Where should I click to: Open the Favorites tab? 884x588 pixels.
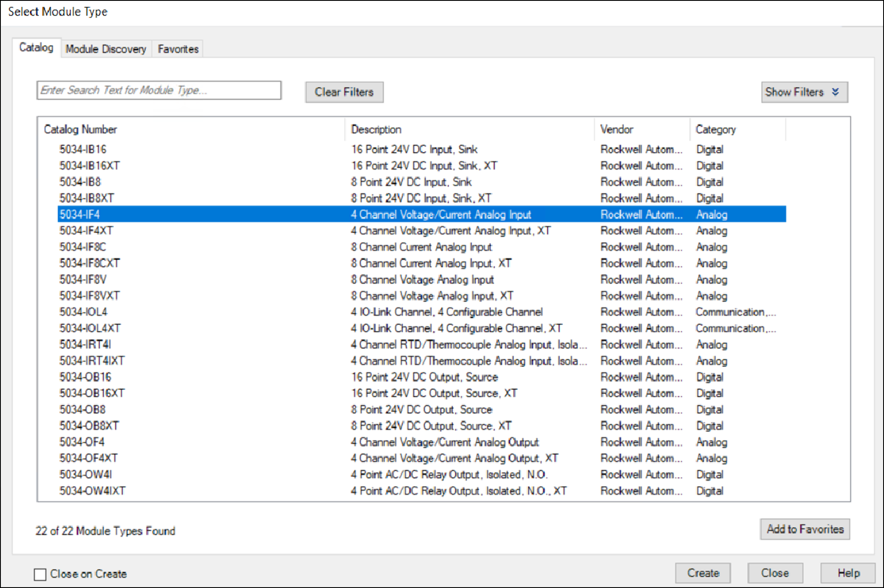(x=178, y=49)
